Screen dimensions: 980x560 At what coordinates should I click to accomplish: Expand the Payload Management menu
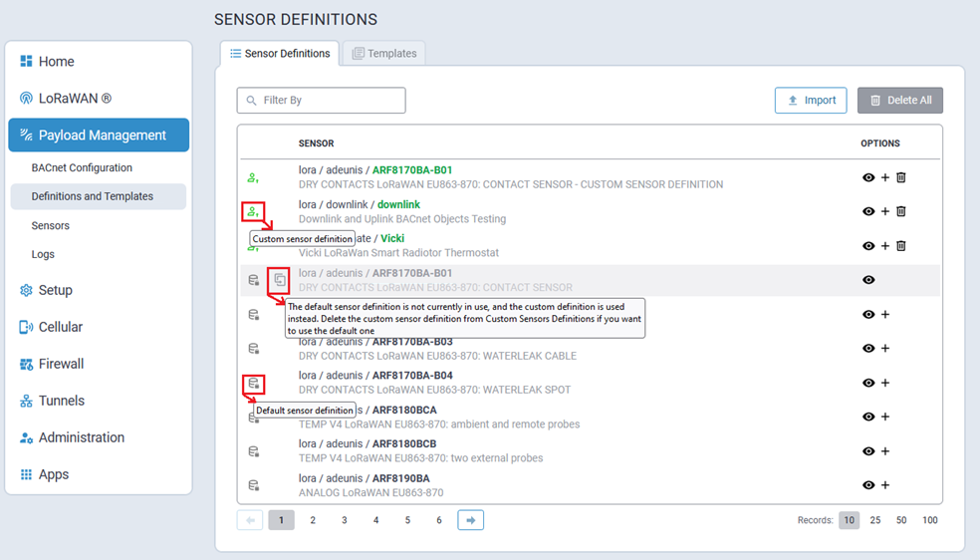[99, 136]
